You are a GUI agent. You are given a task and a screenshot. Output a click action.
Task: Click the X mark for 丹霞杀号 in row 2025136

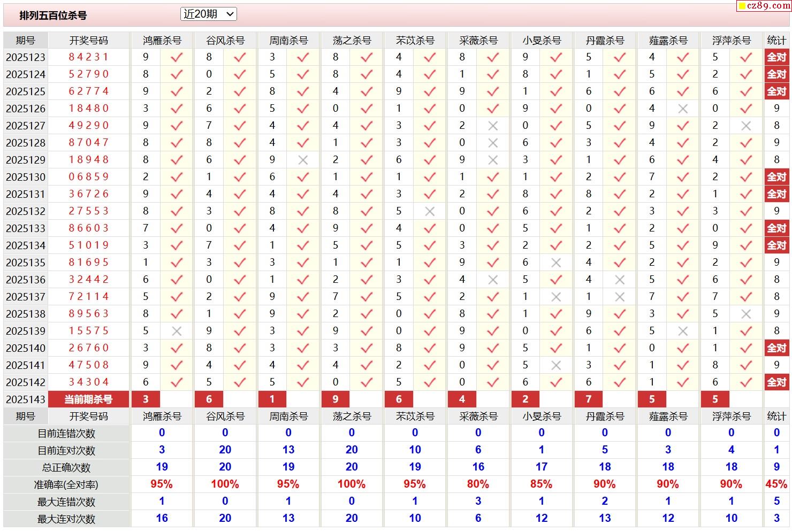620,280
